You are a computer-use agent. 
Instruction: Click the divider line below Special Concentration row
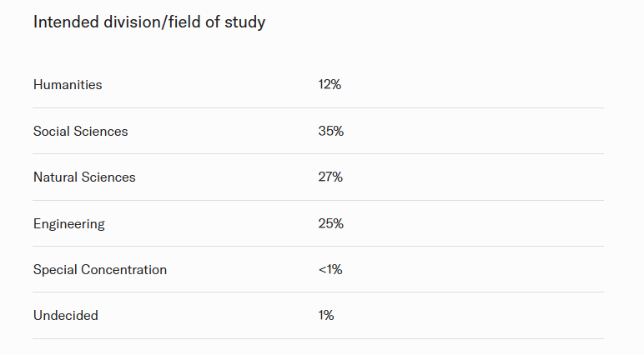tap(318, 292)
